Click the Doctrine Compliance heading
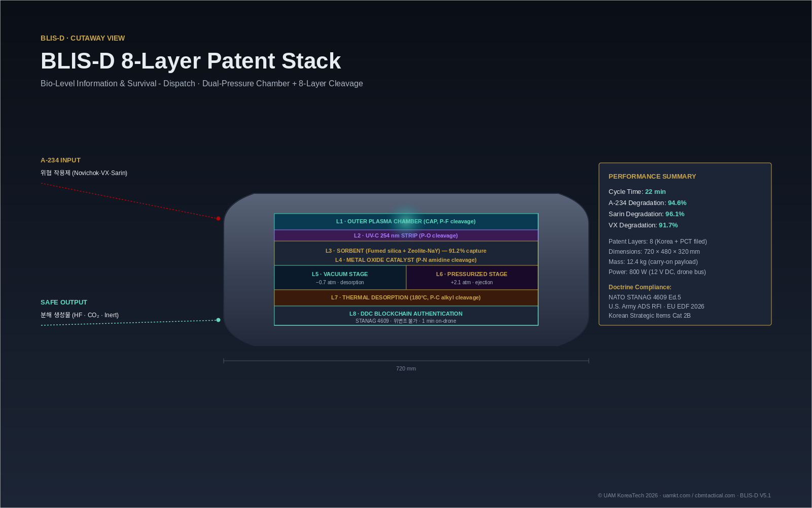This screenshot has height=508, width=812. click(x=640, y=287)
